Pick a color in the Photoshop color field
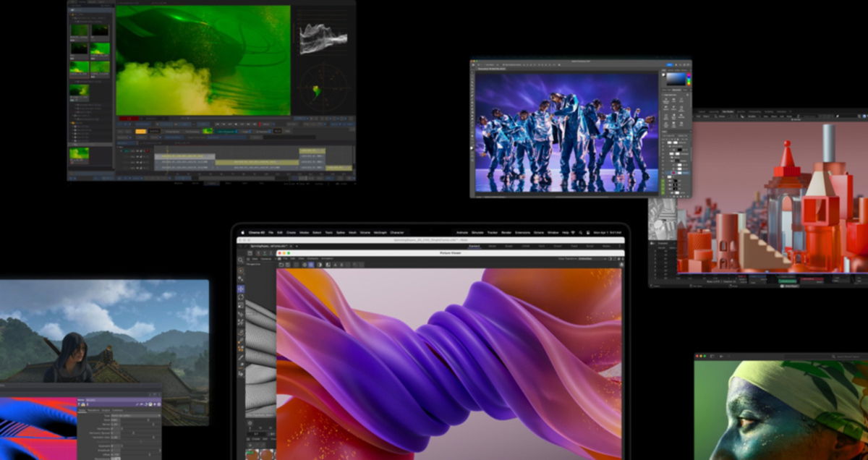The width and height of the screenshot is (868, 460). click(676, 79)
